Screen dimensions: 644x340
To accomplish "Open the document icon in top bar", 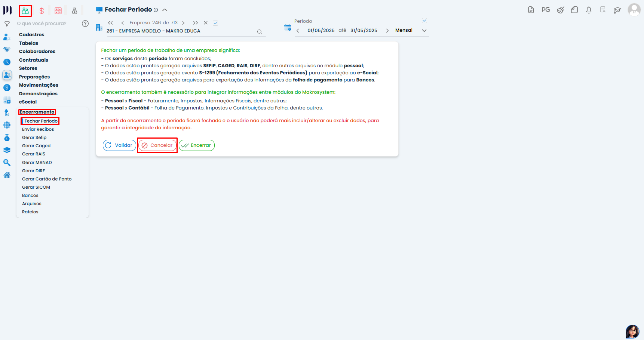I will (x=531, y=10).
